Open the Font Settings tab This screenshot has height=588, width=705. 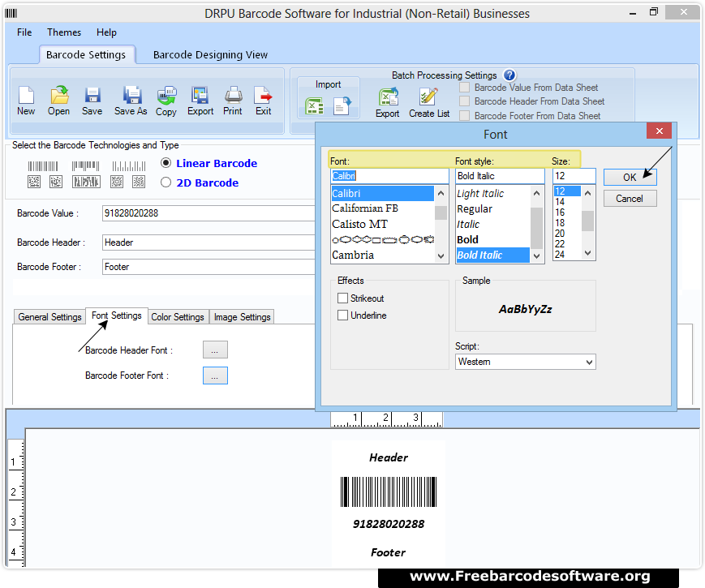[117, 315]
